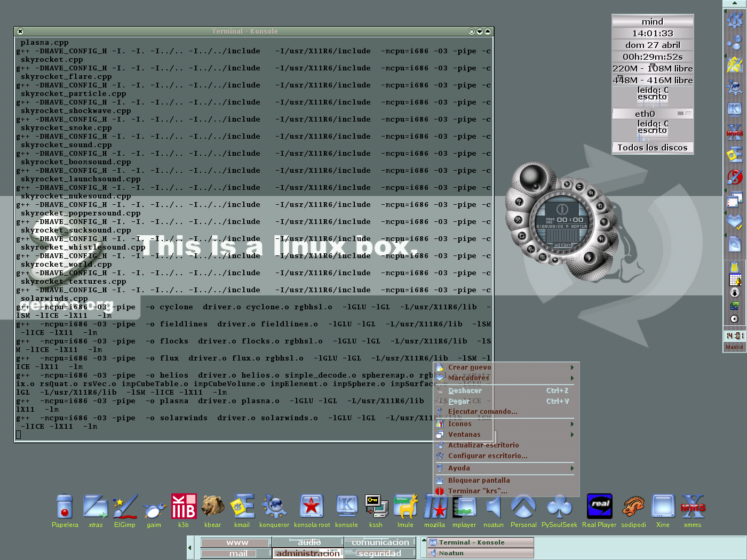
Task: Switch to the comunicacion desktop
Action: [x=380, y=542]
